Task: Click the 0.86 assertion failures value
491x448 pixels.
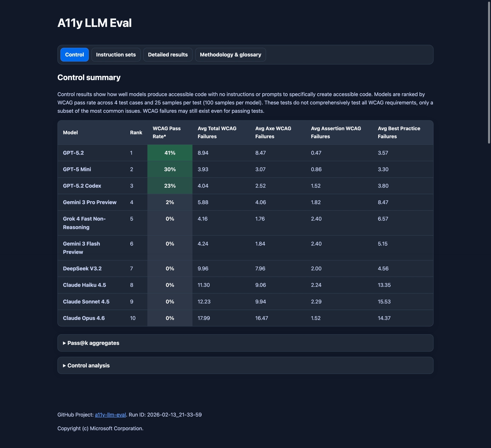Action: [316, 169]
